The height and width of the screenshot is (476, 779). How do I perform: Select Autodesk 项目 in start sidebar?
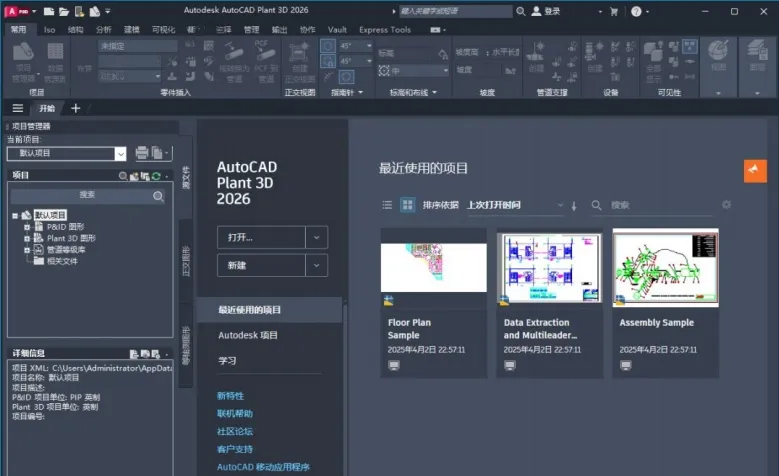click(x=248, y=335)
